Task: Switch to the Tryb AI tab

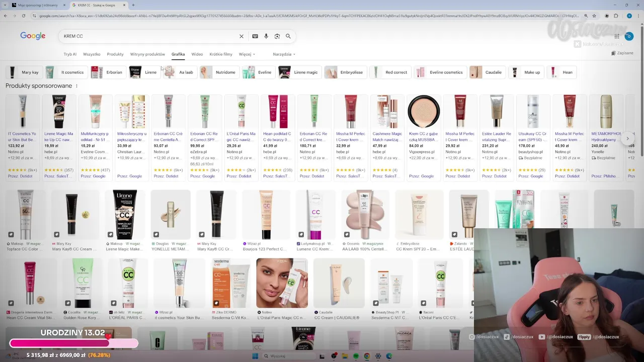Action: click(70, 54)
